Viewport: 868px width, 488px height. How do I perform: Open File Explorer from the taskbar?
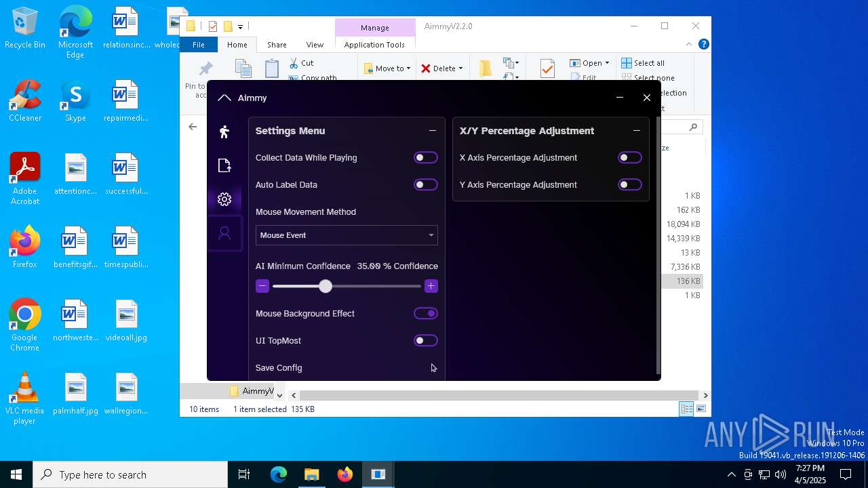311,474
